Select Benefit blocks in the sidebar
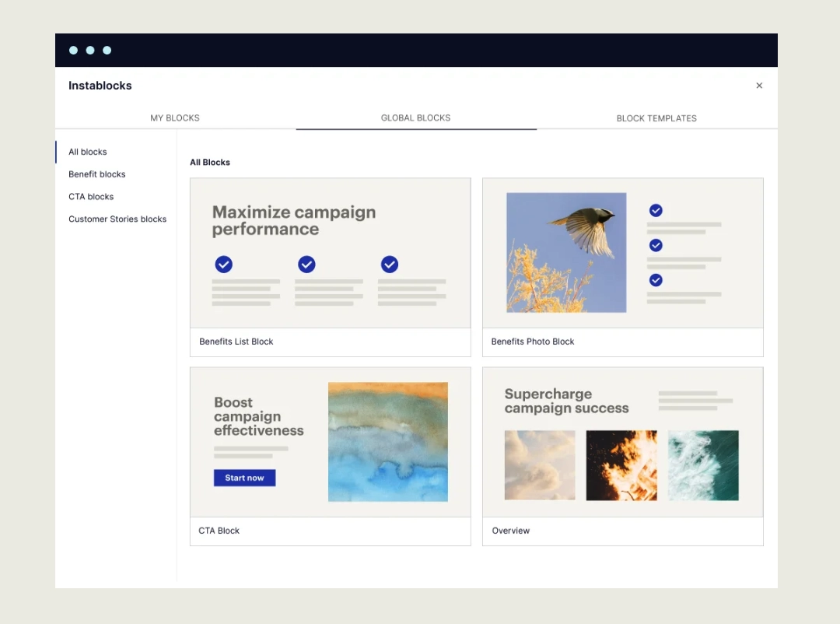Screen dimensions: 840x624 tap(96, 174)
